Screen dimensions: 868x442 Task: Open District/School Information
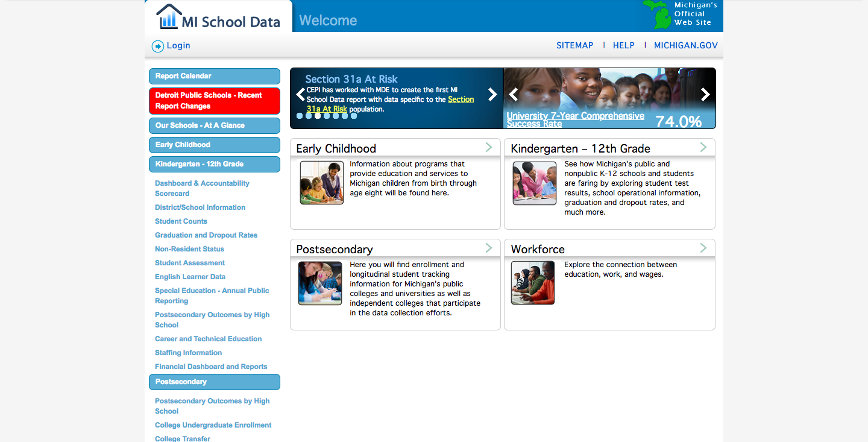click(200, 207)
